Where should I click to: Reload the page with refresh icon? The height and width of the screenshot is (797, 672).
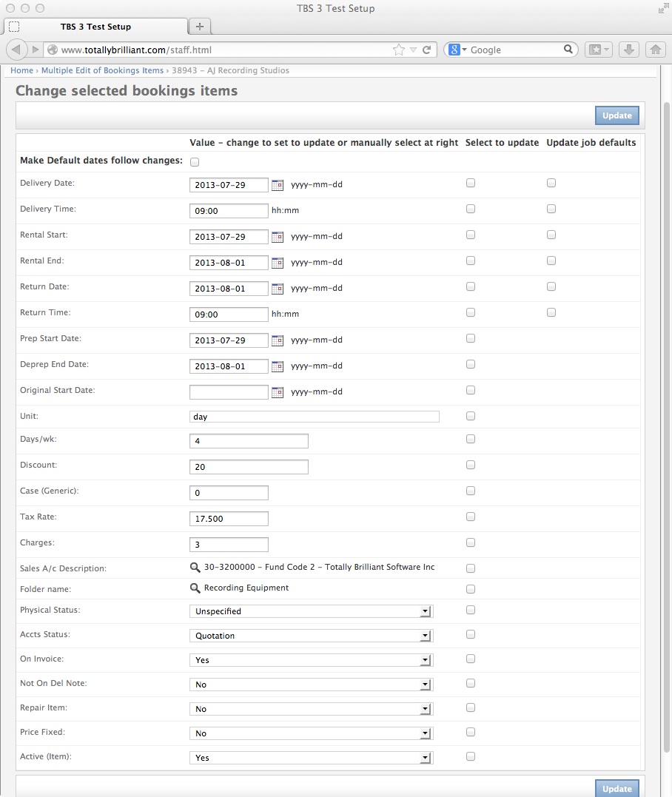426,50
